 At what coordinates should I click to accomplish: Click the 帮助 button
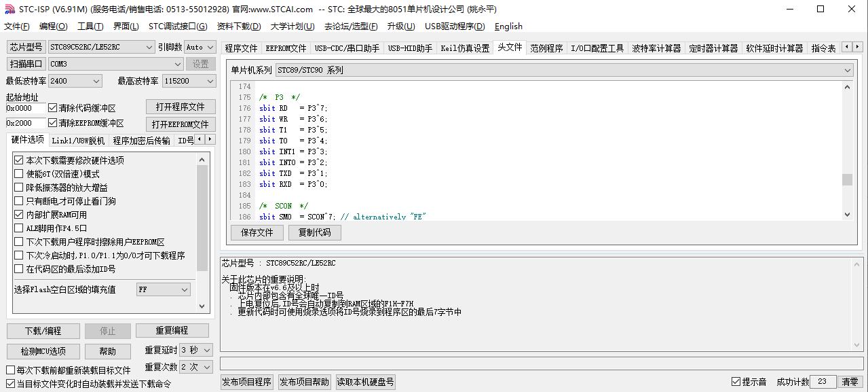(107, 351)
